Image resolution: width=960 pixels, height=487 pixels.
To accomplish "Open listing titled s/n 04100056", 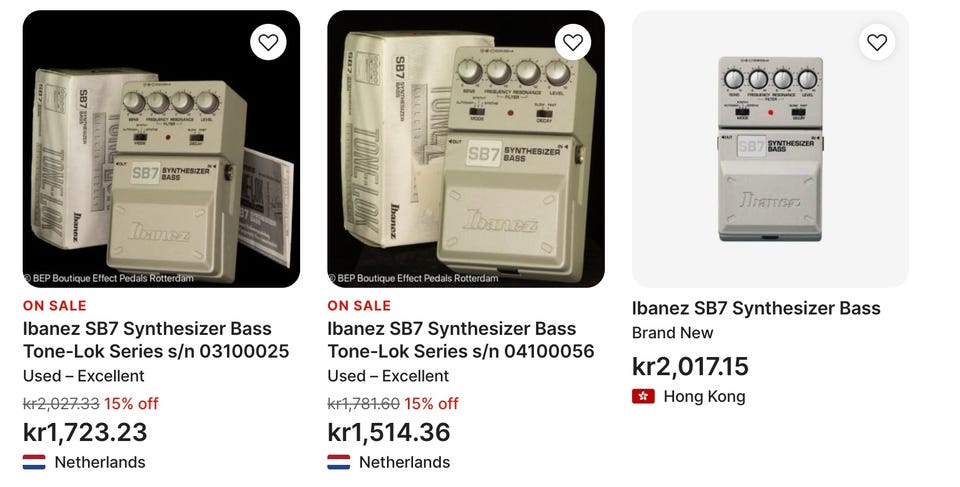I will (460, 340).
